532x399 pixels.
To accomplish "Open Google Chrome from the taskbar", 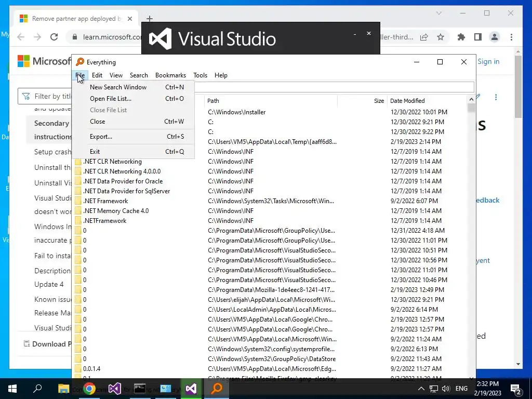I will (89, 389).
